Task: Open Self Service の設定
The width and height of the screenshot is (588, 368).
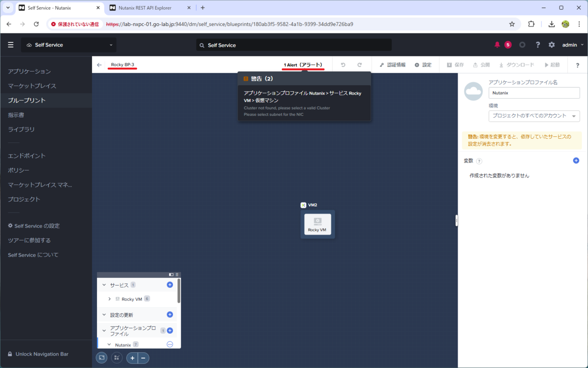Action: tap(34, 226)
